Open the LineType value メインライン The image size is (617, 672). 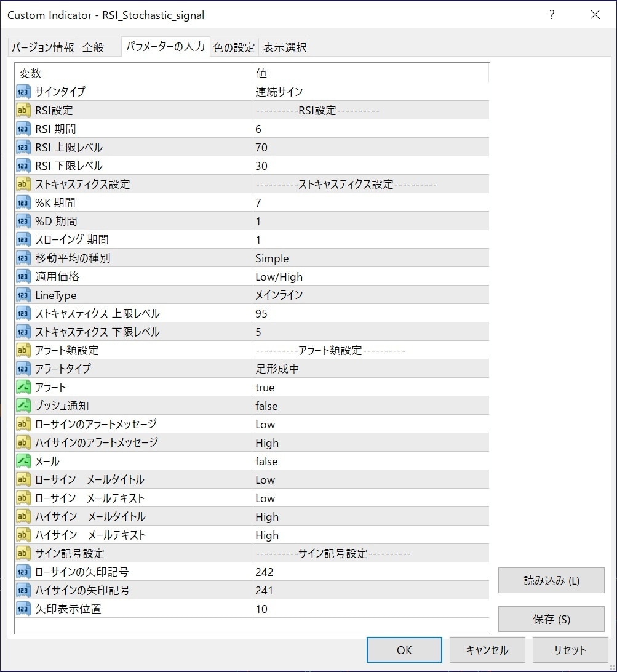[370, 295]
